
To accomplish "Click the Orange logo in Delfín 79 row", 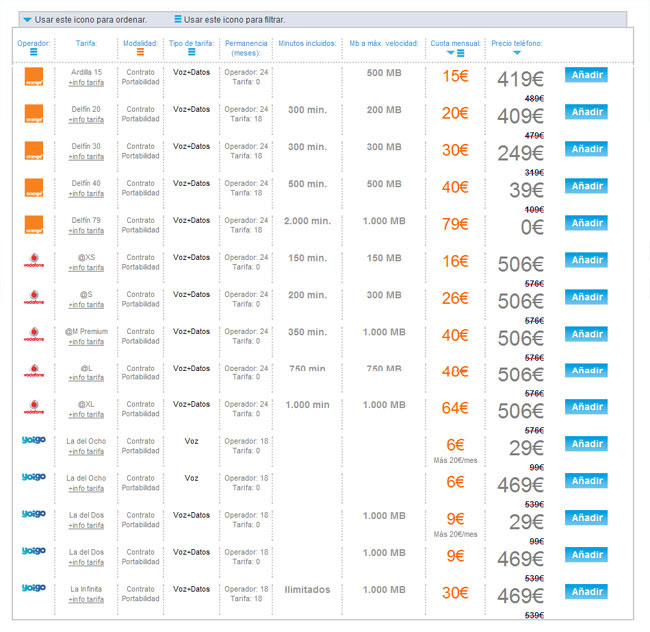I will (x=34, y=224).
